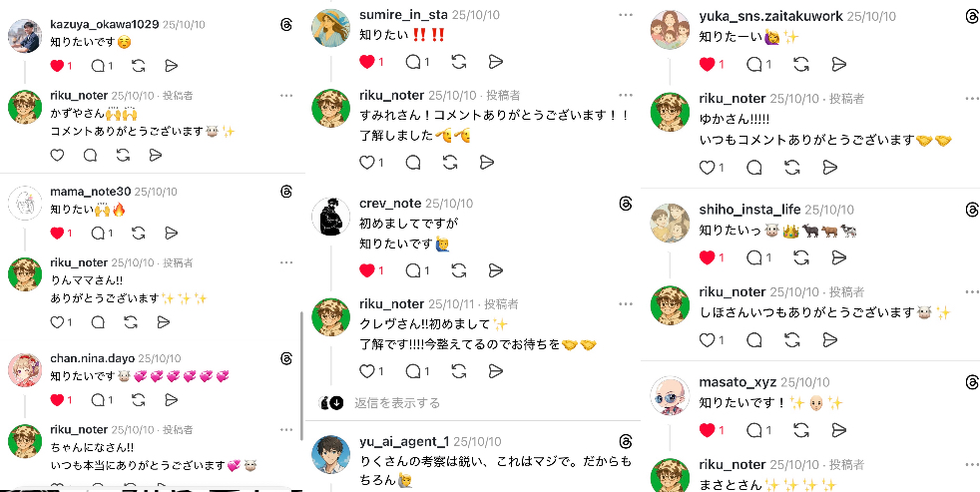Reply to masato_xyz's comment via bubble icon
Screen dimensions: 980x492
tap(755, 430)
